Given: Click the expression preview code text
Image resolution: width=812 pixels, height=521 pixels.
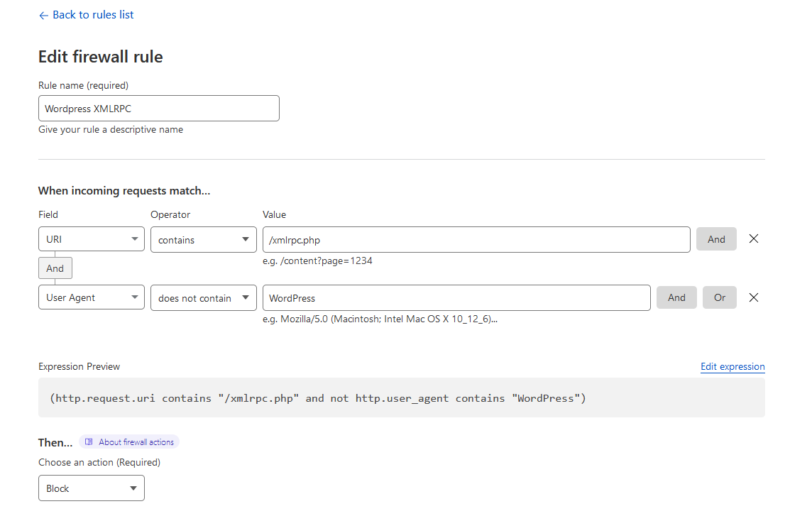Looking at the screenshot, I should click(x=318, y=398).
